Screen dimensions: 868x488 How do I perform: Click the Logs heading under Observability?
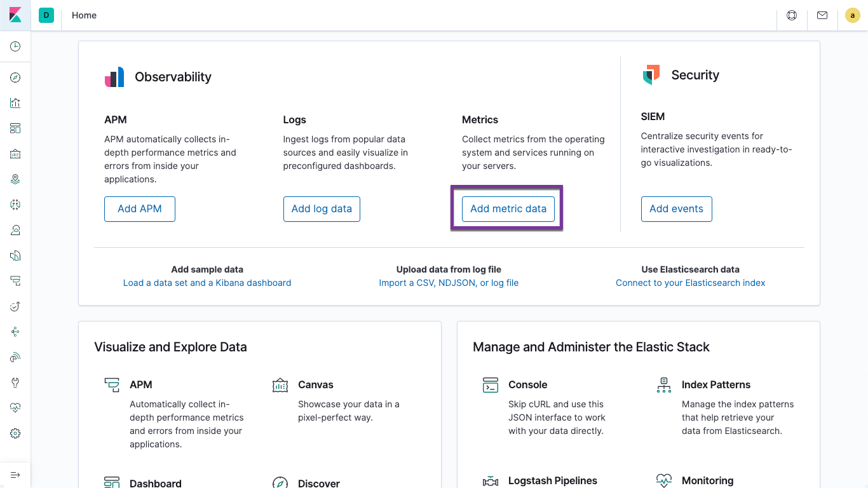point(295,119)
